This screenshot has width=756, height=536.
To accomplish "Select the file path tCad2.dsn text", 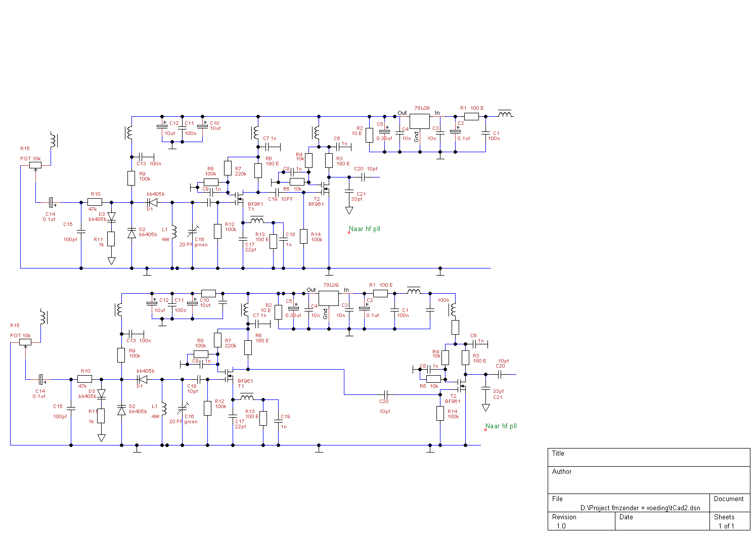I will pyautogui.click(x=640, y=508).
